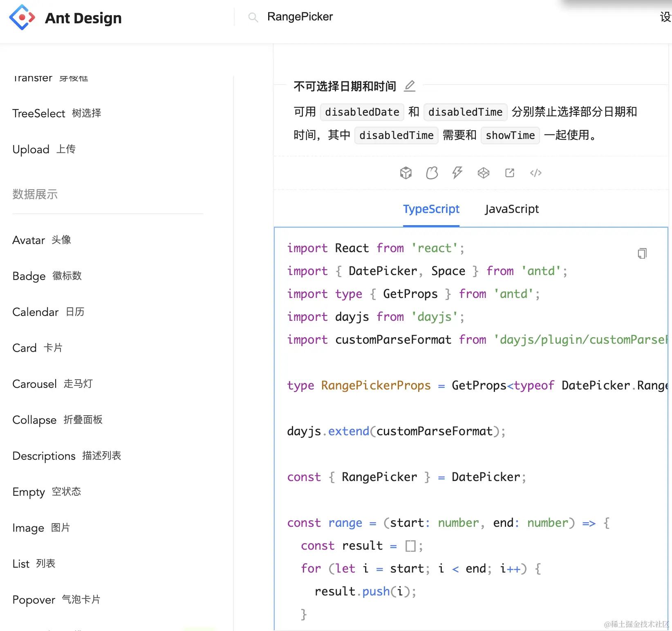
Task: Open demo in CodeSandbox icon
Action: point(405,173)
